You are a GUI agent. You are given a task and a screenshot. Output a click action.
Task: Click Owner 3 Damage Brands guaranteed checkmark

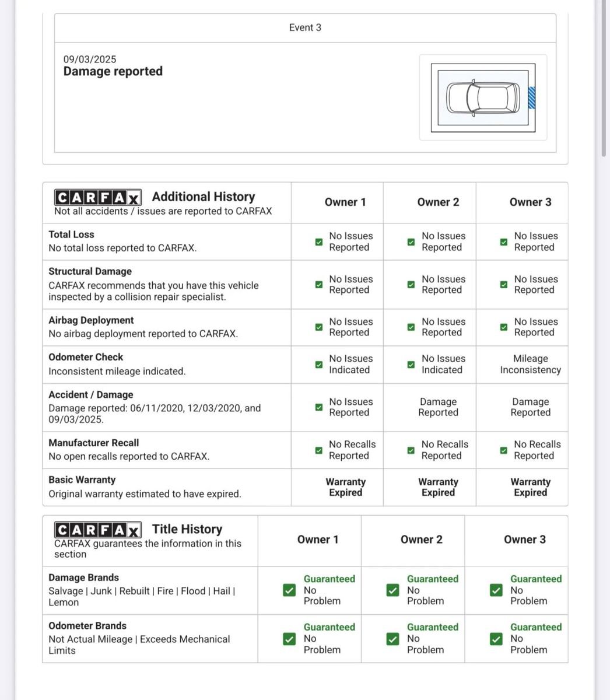coord(496,590)
